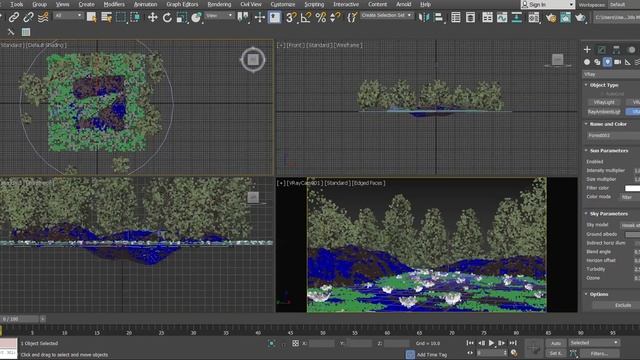Open Create Selection Set dropdown

(387, 16)
